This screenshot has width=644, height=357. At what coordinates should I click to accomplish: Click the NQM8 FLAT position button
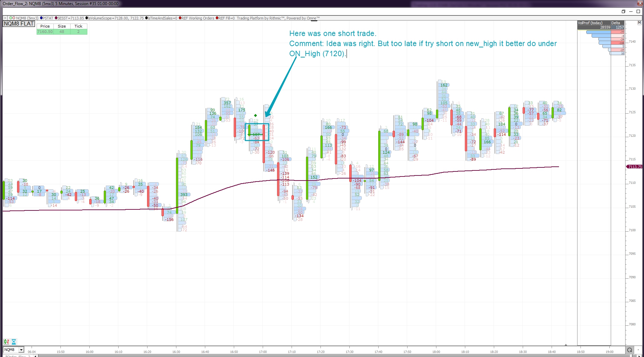19,24
